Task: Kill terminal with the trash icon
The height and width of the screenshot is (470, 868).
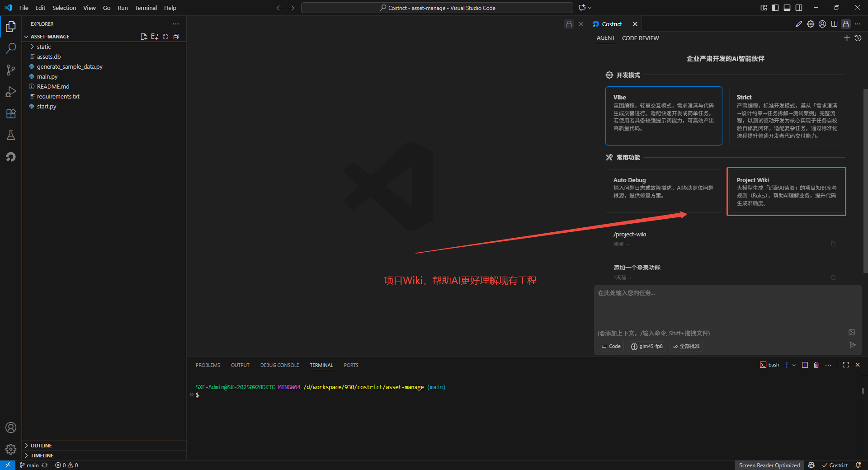Action: tap(816, 365)
